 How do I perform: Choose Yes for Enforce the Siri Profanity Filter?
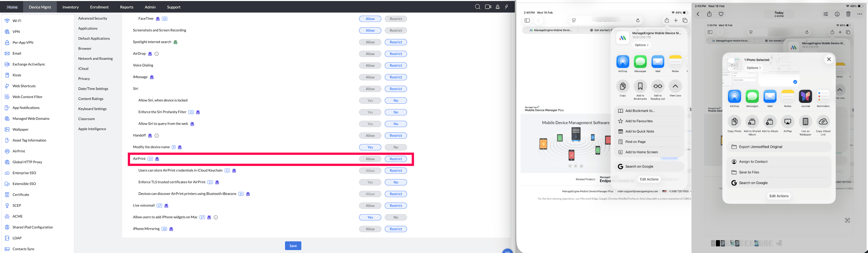370,112
